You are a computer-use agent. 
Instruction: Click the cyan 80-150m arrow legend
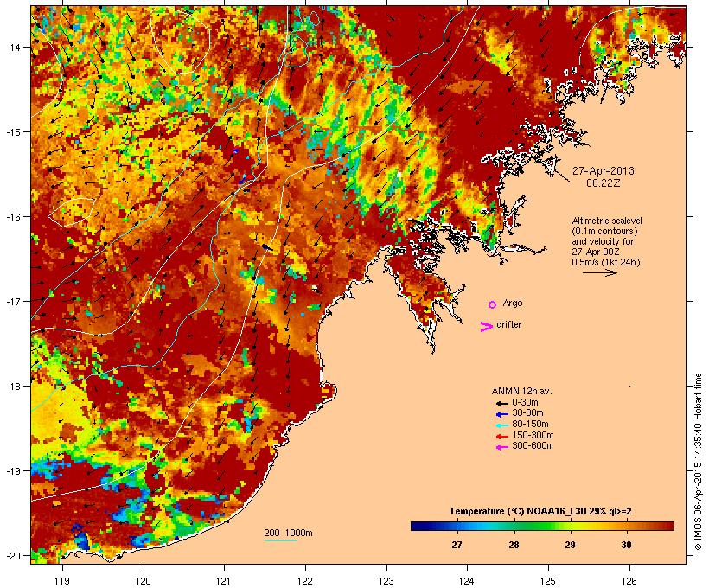click(502, 425)
